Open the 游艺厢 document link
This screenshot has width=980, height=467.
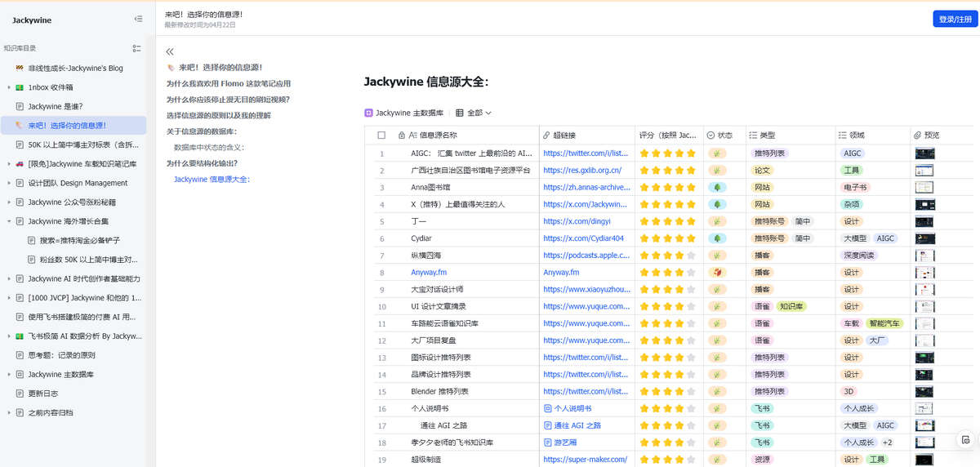(x=565, y=443)
